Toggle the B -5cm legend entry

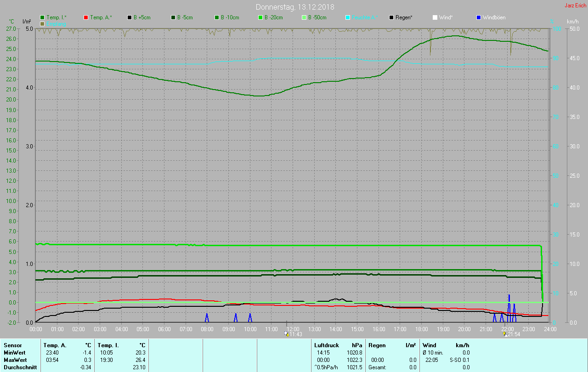pos(173,17)
